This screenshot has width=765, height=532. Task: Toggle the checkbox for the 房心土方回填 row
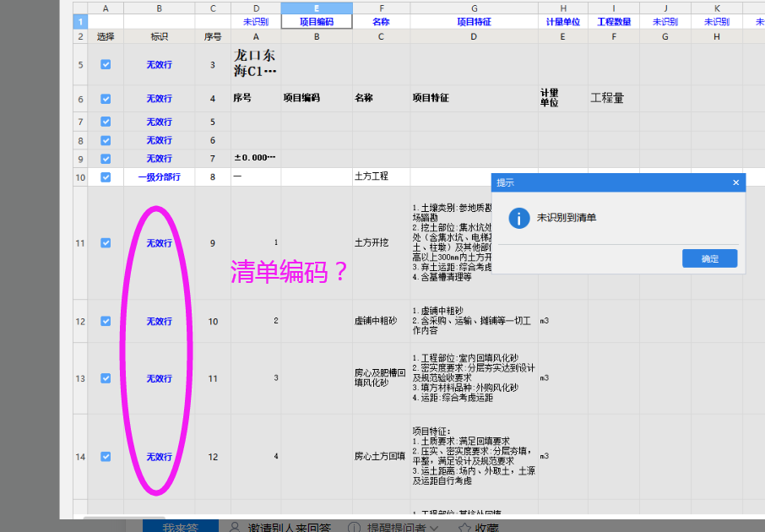coord(106,457)
